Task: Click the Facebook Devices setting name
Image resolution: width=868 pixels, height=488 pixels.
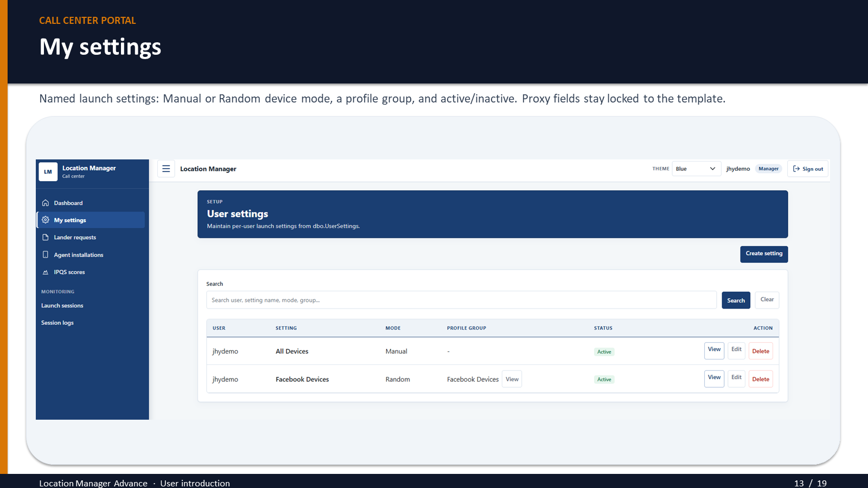Action: click(302, 380)
